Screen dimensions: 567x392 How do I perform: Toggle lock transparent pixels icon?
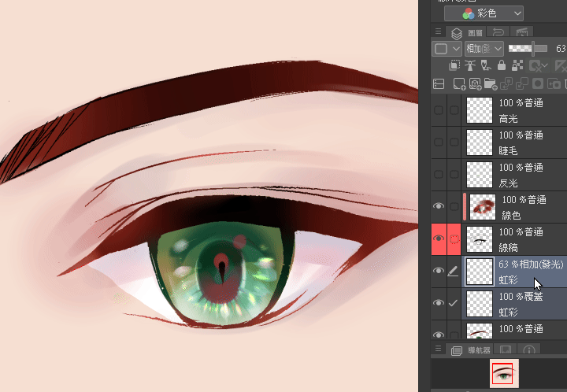(517, 65)
